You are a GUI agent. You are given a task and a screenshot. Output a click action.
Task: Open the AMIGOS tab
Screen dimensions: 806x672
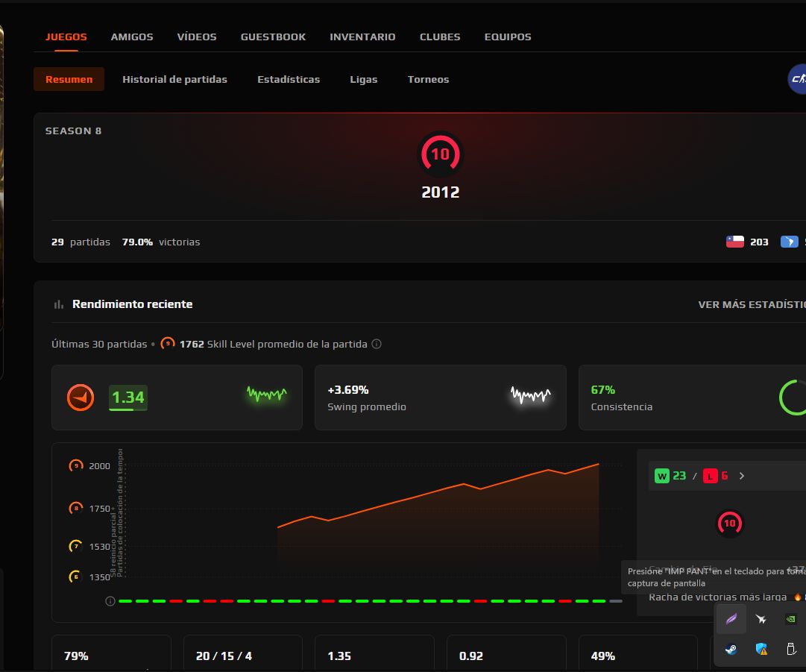[x=132, y=37]
